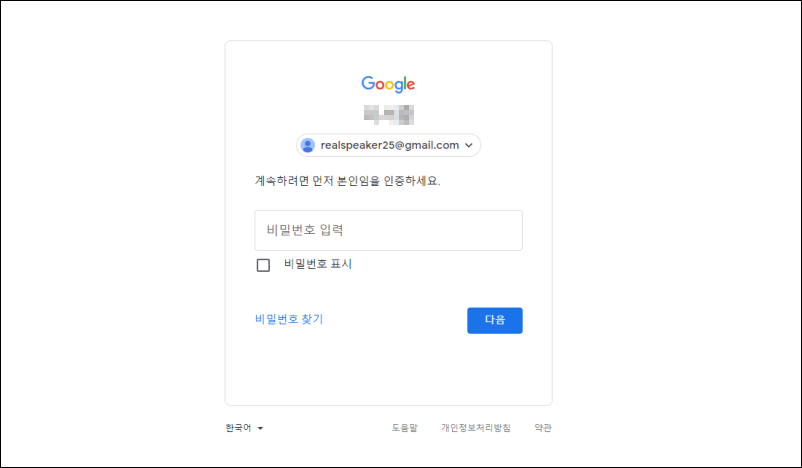This screenshot has width=802, height=468.
Task: Click the Google logo
Action: (388, 84)
